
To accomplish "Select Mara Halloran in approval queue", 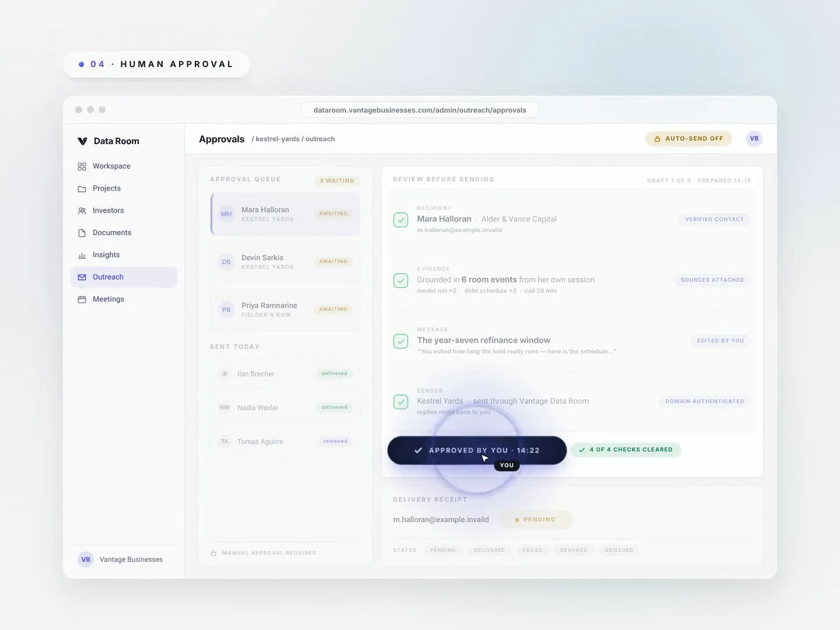I will pyautogui.click(x=285, y=214).
